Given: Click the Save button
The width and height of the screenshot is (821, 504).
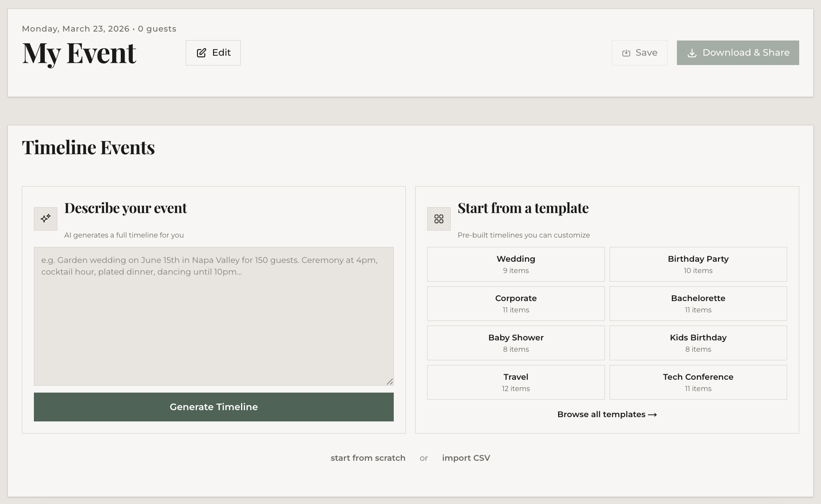Looking at the screenshot, I should coord(640,53).
